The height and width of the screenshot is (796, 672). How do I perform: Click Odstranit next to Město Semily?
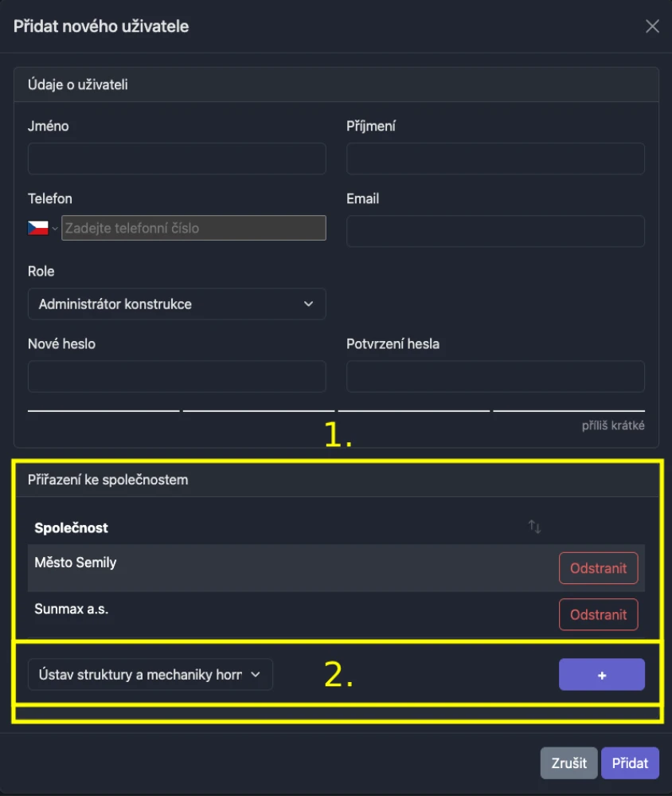[x=598, y=568]
